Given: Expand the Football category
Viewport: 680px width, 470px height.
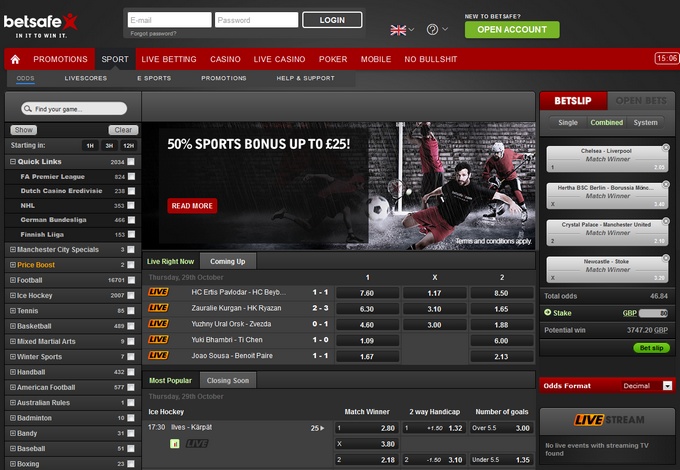Looking at the screenshot, I should (x=13, y=280).
